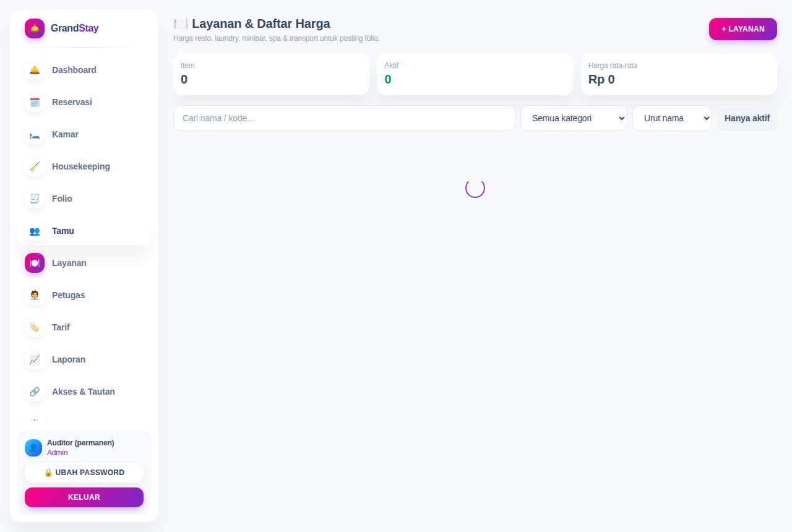Select the Kamar bed icon
792x532 pixels.
click(x=35, y=134)
